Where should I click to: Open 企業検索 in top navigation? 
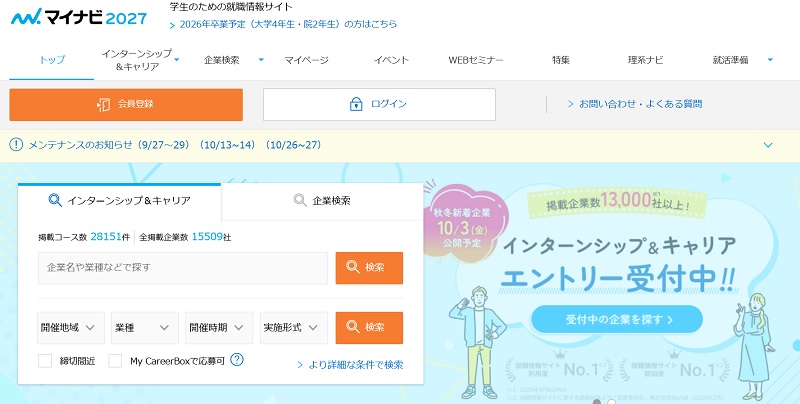(221, 60)
